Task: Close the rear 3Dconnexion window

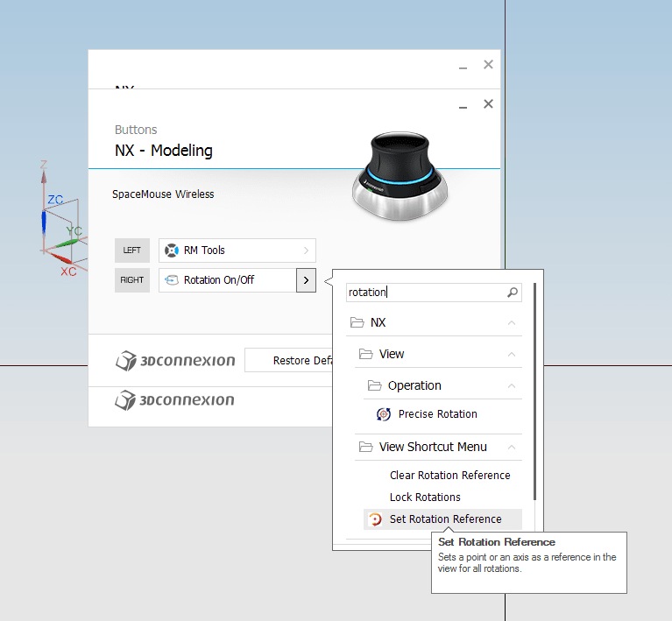Action: tap(488, 65)
